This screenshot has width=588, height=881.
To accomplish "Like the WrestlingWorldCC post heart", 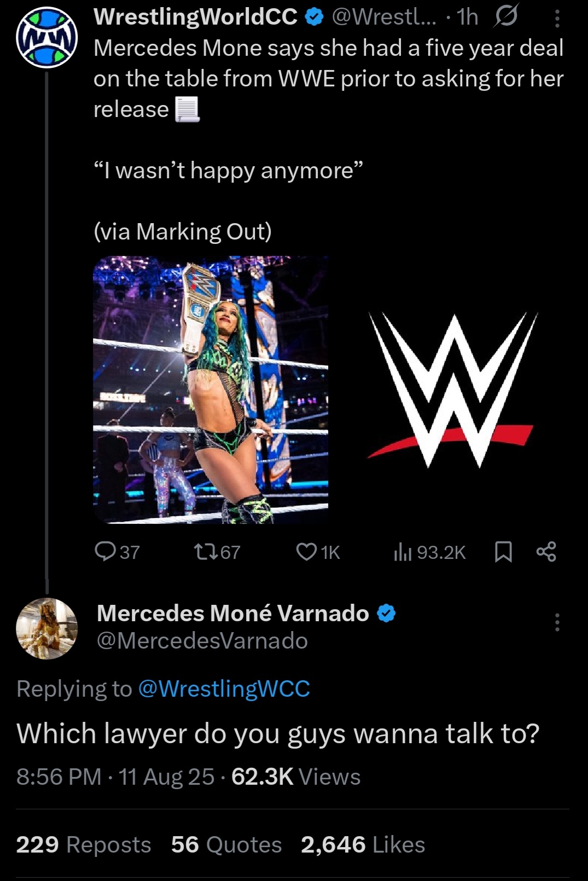I will (306, 551).
